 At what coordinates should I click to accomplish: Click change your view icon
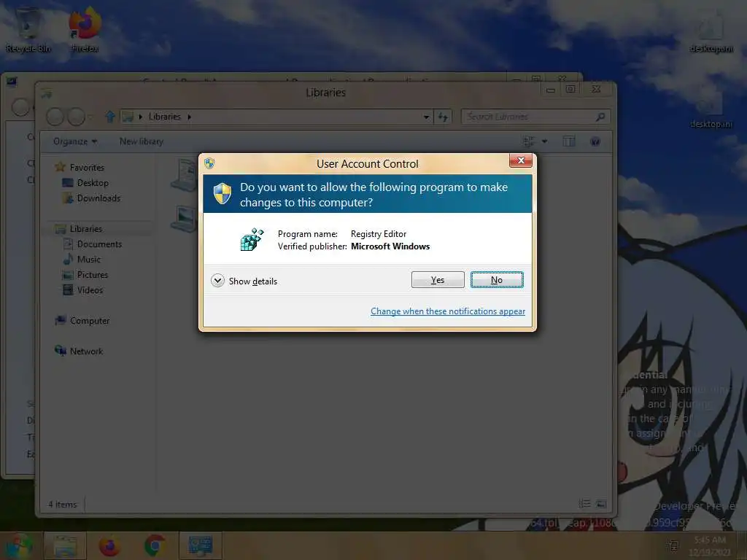tap(529, 141)
